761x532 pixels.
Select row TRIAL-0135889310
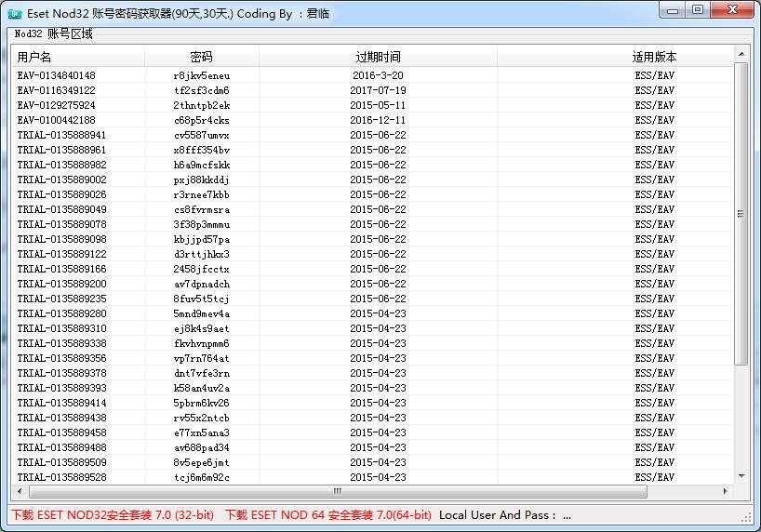point(373,328)
